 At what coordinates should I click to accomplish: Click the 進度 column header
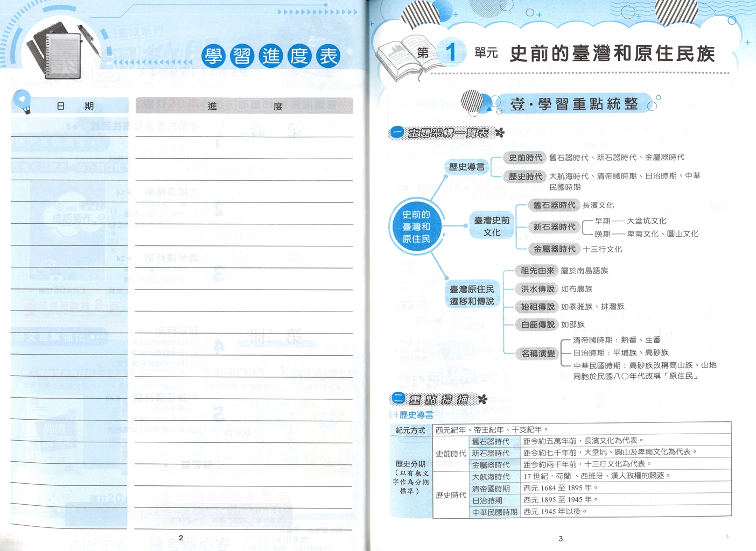click(x=245, y=107)
